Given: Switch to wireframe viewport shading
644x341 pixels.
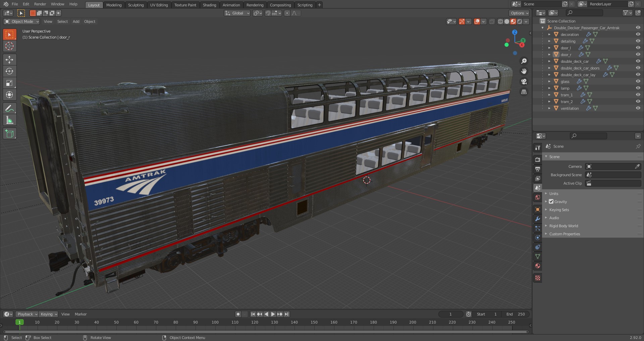Looking at the screenshot, I should pos(500,21).
